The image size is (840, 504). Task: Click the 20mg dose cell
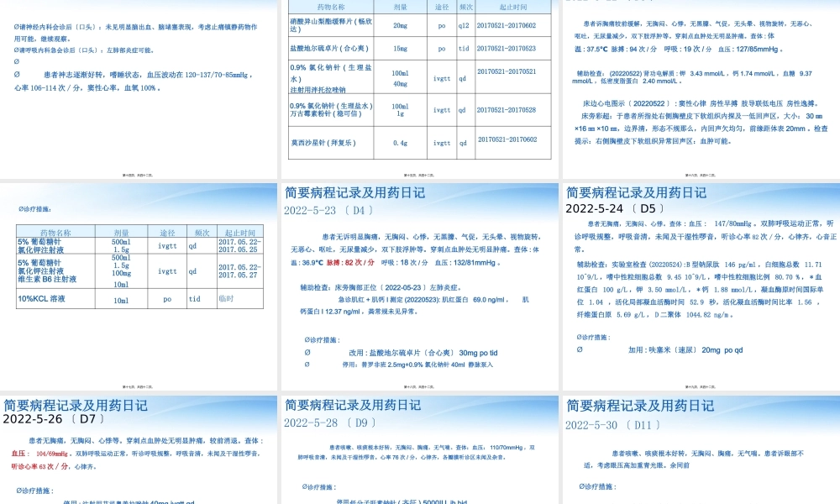click(x=400, y=25)
